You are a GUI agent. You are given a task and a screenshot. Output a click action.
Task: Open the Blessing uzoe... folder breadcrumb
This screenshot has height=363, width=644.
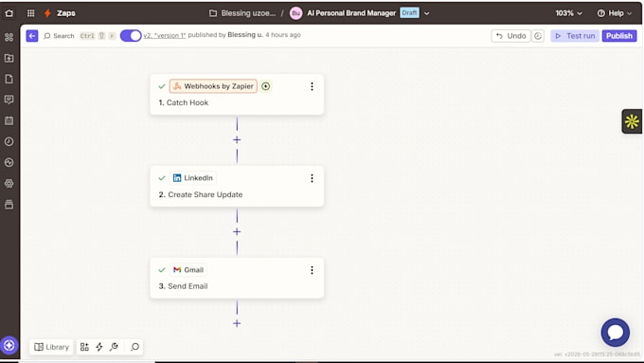pos(242,13)
